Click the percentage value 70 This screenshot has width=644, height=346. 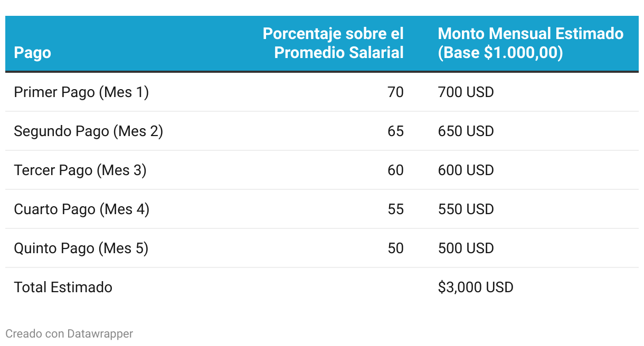396,92
